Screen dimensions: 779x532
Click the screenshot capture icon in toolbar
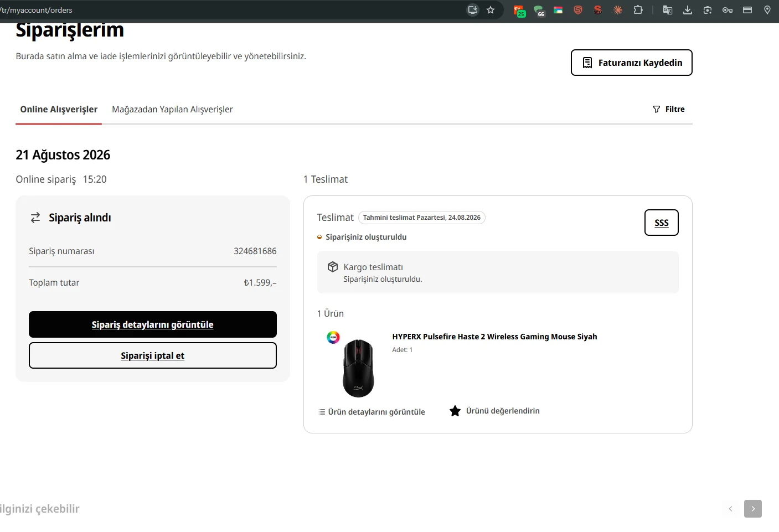708,10
